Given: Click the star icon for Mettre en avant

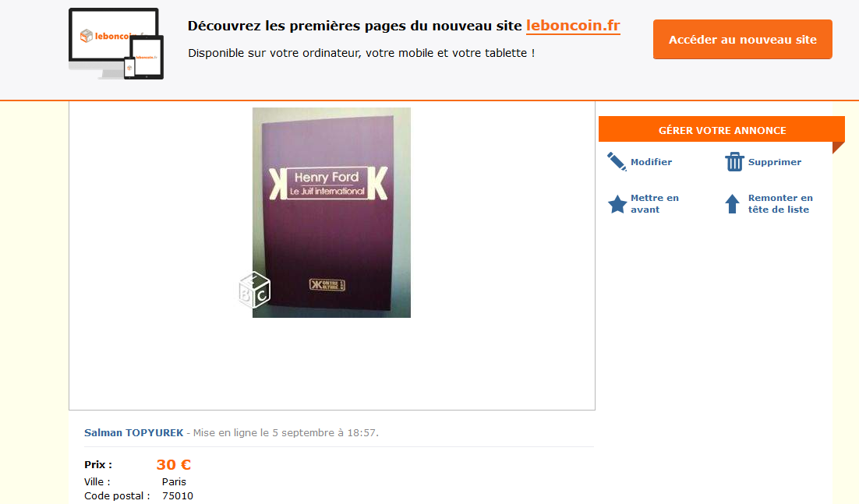Looking at the screenshot, I should point(617,204).
